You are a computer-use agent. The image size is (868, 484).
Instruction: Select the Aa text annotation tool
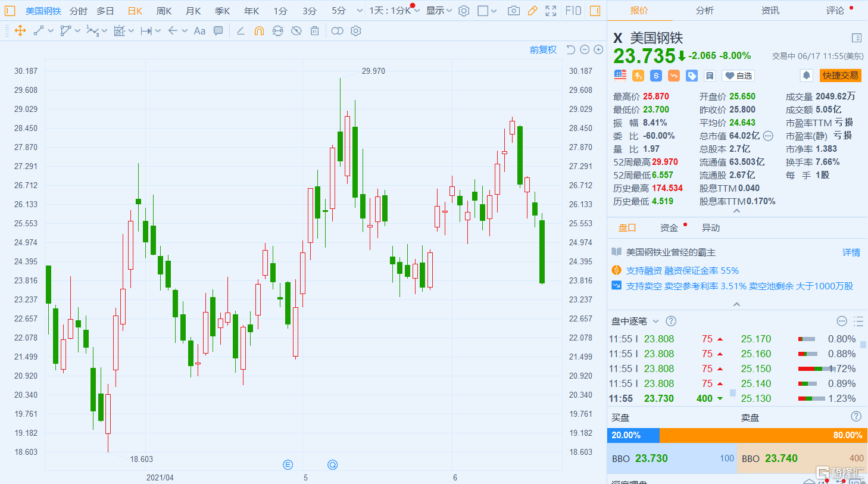[x=199, y=31]
